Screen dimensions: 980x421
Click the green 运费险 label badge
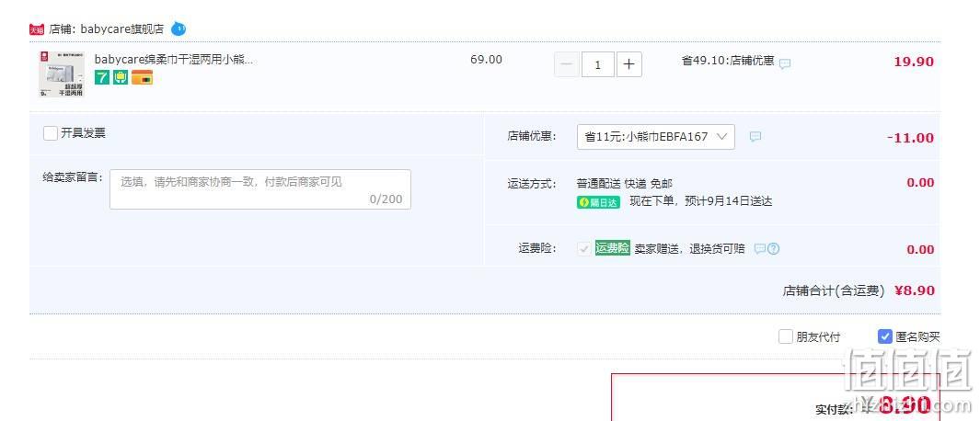[x=613, y=248]
